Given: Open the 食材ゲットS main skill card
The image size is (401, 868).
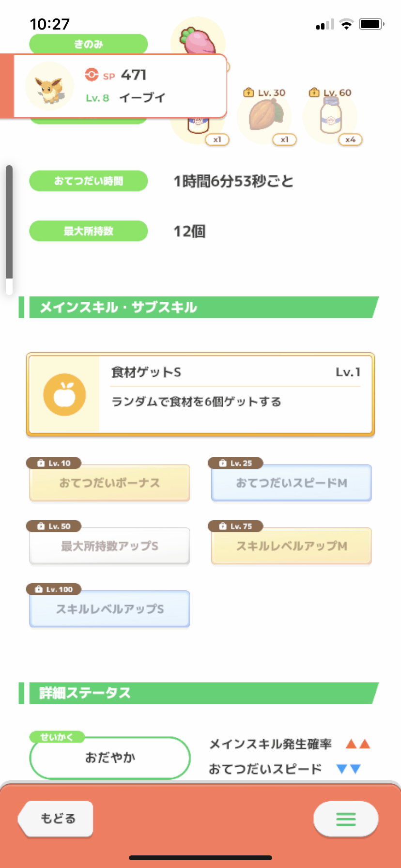Looking at the screenshot, I should click(x=200, y=395).
